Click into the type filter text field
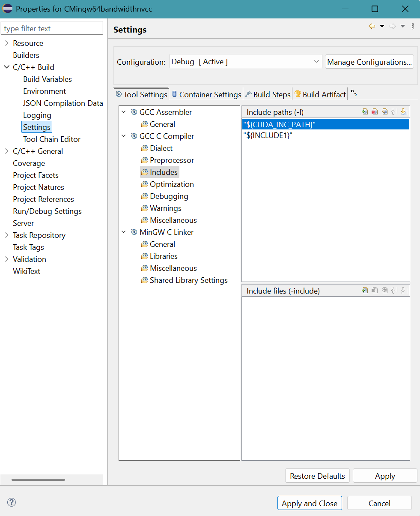420x516 pixels. click(x=52, y=29)
